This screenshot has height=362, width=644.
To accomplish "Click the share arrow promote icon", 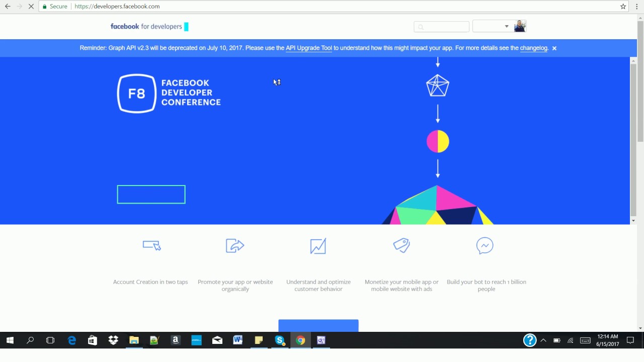I will point(235,245).
